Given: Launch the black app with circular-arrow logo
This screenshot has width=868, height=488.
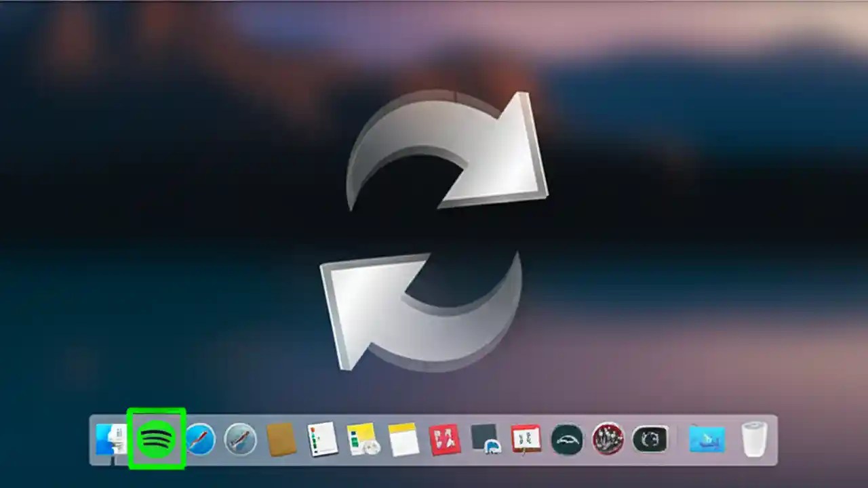Looking at the screenshot, I should point(650,439).
